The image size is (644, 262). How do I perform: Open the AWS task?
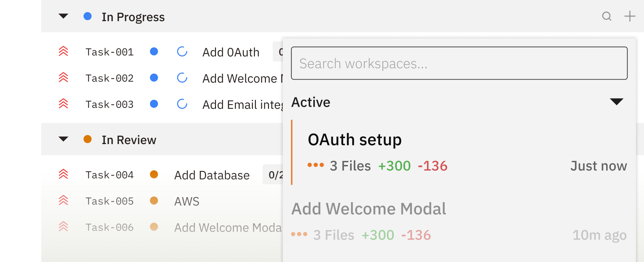point(187,202)
